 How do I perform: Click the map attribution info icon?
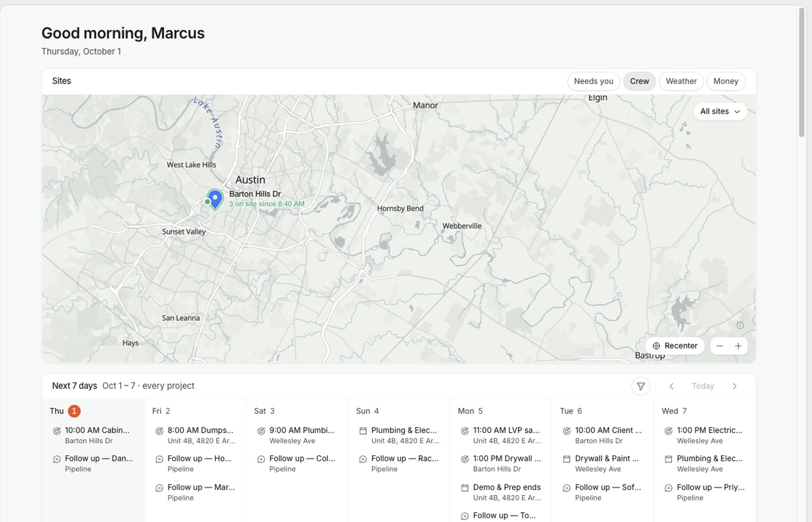pos(740,325)
